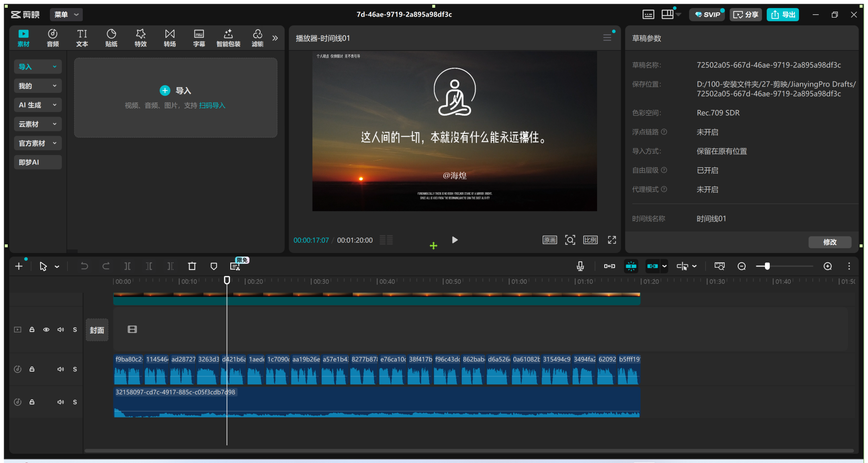Image resolution: width=868 pixels, height=463 pixels.
Task: Switch to the 即梦AI sidebar item
Action: pyautogui.click(x=38, y=162)
